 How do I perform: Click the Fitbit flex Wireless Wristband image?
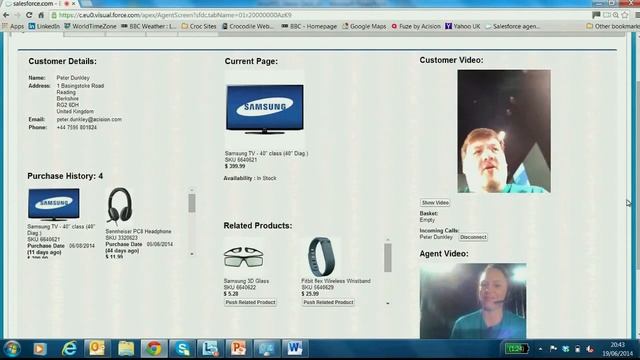(321, 257)
